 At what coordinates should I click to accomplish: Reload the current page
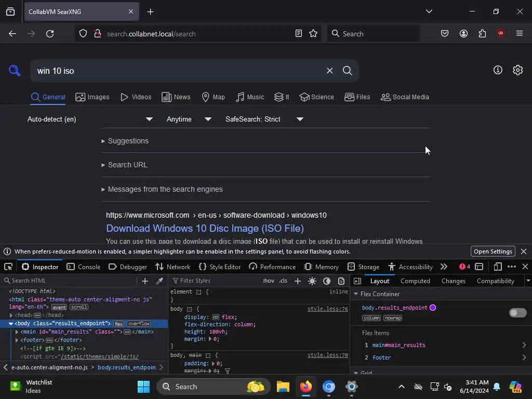point(50,34)
